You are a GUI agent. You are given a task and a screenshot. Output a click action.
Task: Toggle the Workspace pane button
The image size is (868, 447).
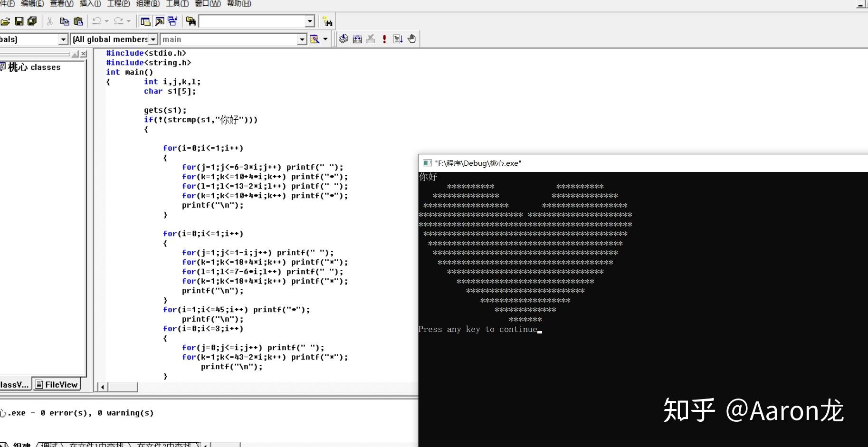click(x=145, y=21)
